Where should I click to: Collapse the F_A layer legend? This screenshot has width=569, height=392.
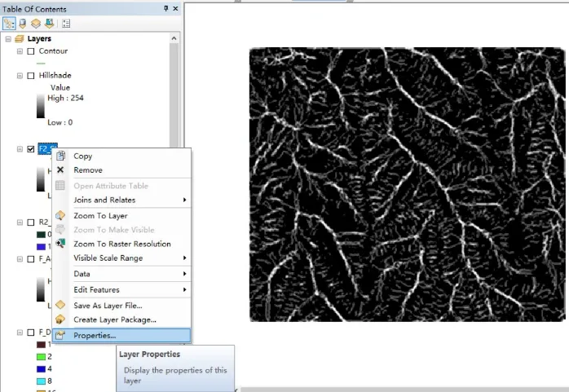pyautogui.click(x=20, y=259)
